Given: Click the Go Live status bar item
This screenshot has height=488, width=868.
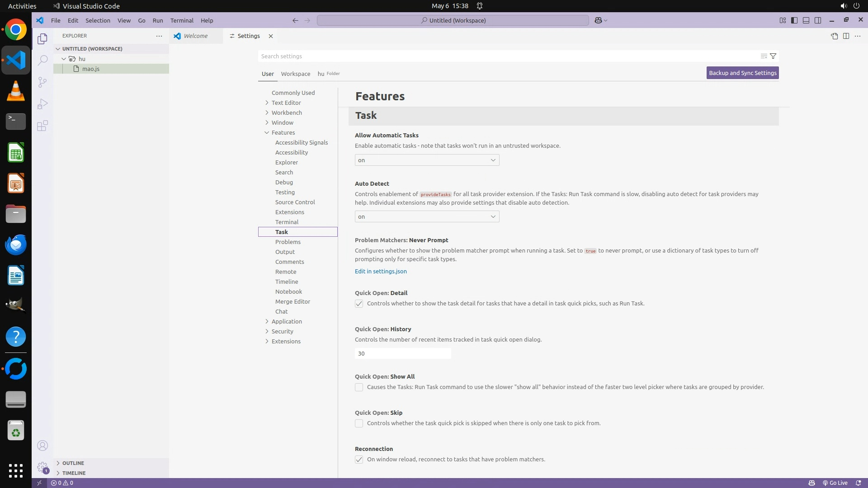Looking at the screenshot, I should 835,483.
